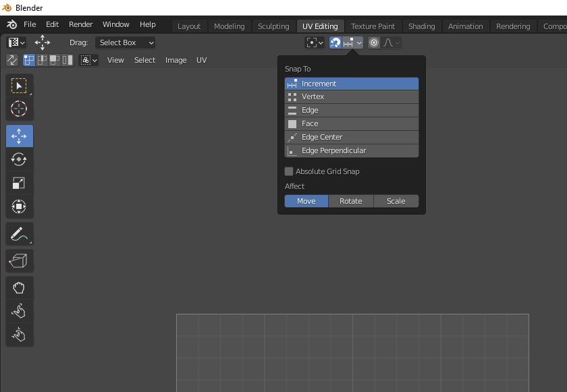The height and width of the screenshot is (392, 567).
Task: Select the Rotate tool in the toolbar
Action: pos(19,159)
